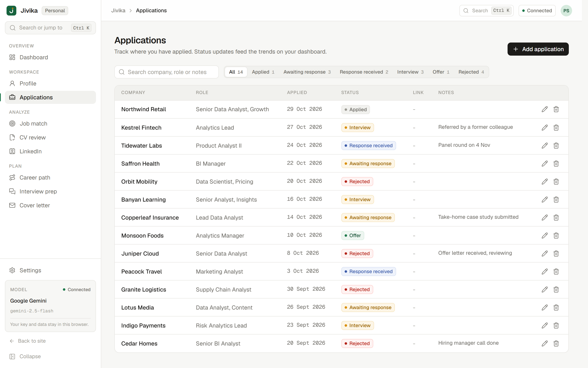Filter applications by Offer
Image resolution: width=588 pixels, height=368 pixels.
(441, 72)
